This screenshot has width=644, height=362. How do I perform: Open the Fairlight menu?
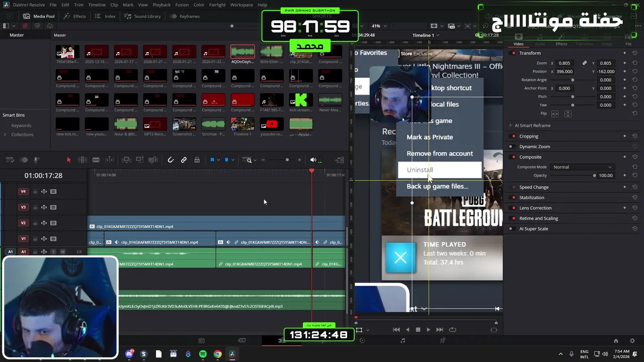[x=217, y=5]
